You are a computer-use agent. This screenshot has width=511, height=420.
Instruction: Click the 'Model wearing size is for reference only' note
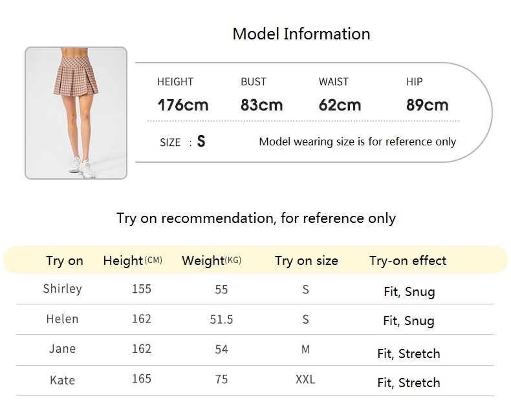click(358, 142)
